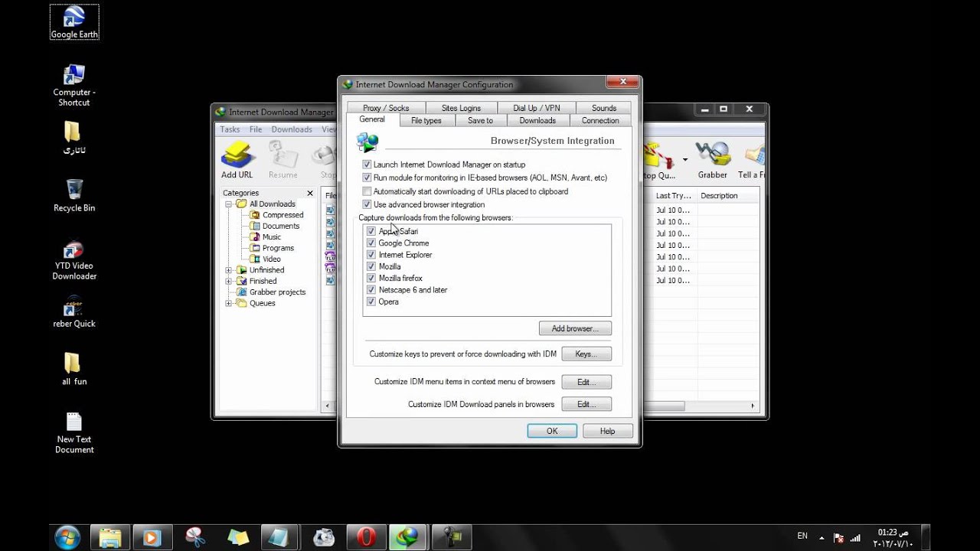The width and height of the screenshot is (980, 551).
Task: Enable Automatically start downloading clipboard URLs
Action: 367,191
